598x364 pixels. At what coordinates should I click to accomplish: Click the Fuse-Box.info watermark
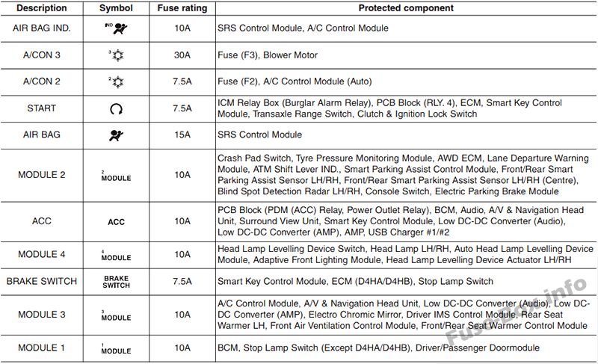tap(516, 312)
